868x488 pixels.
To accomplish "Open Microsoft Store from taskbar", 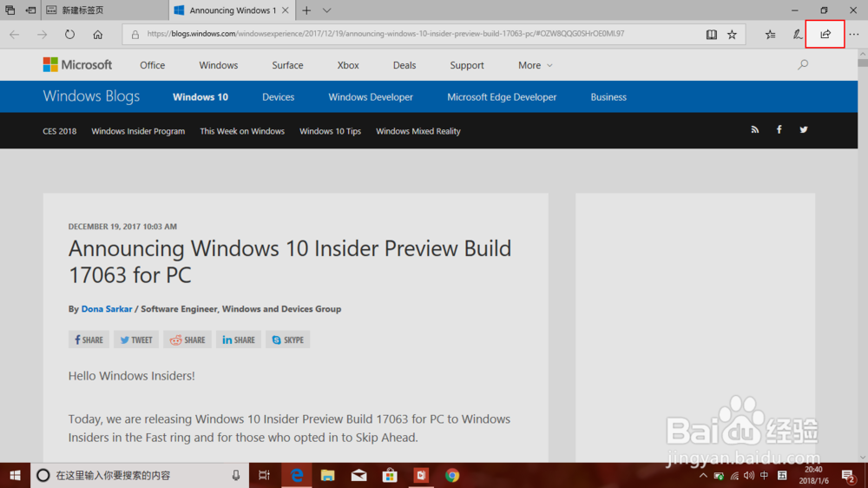I will [x=390, y=475].
